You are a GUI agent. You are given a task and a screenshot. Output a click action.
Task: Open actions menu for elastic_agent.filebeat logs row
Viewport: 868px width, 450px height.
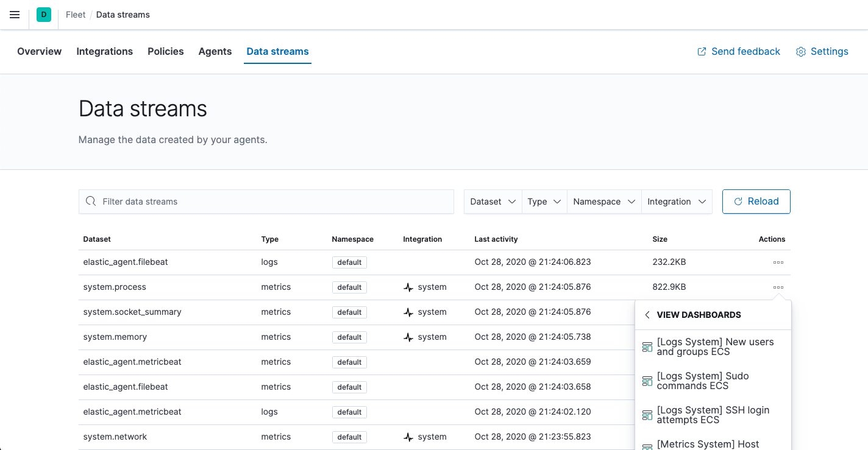778,262
